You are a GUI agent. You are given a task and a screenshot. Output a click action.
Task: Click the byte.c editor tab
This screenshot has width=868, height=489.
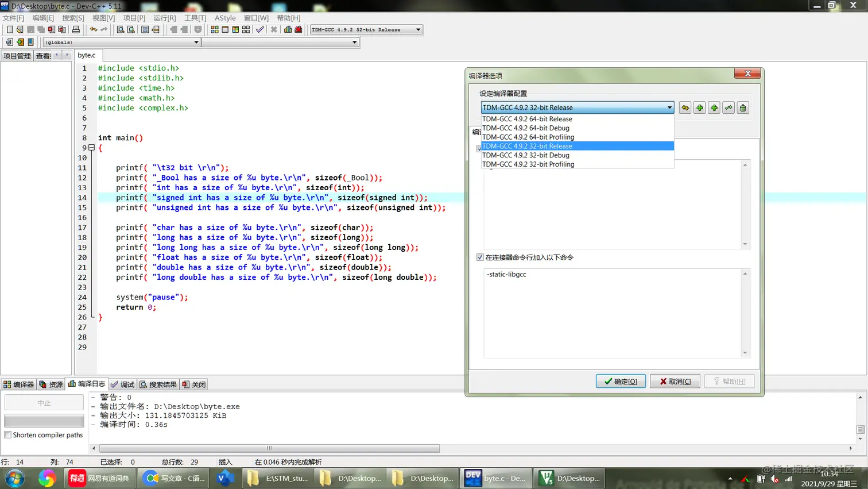pos(87,55)
